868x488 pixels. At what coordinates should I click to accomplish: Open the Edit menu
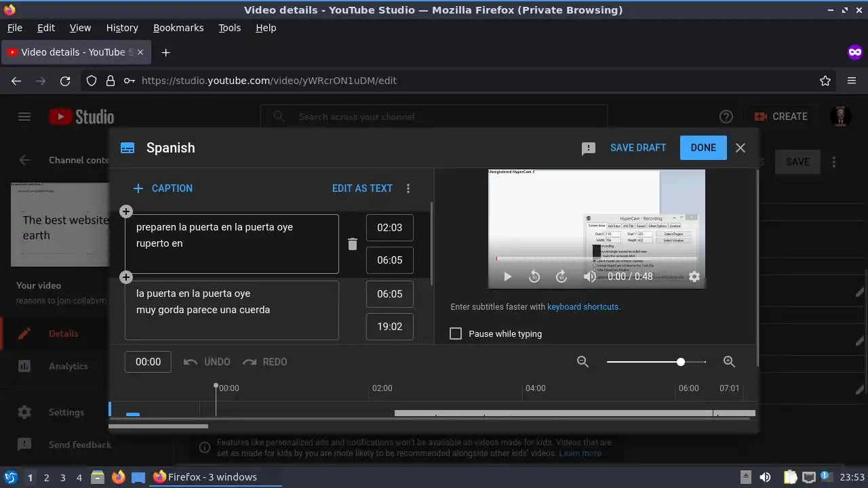[46, 28]
